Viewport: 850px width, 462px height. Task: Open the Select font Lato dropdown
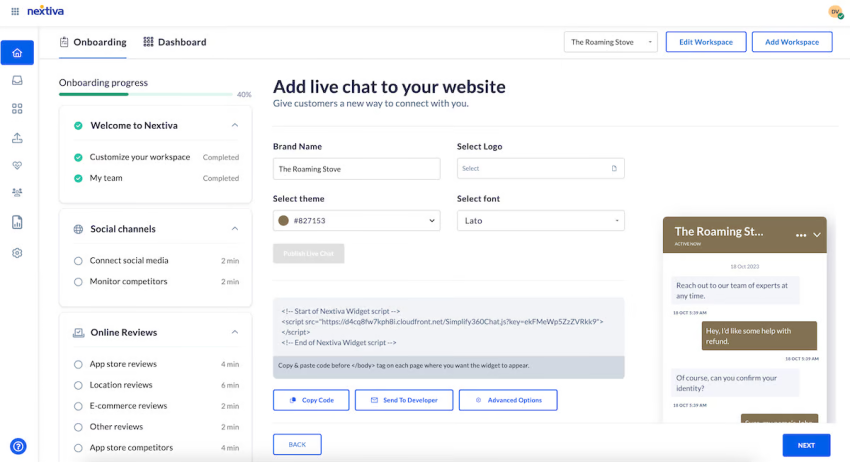point(540,221)
